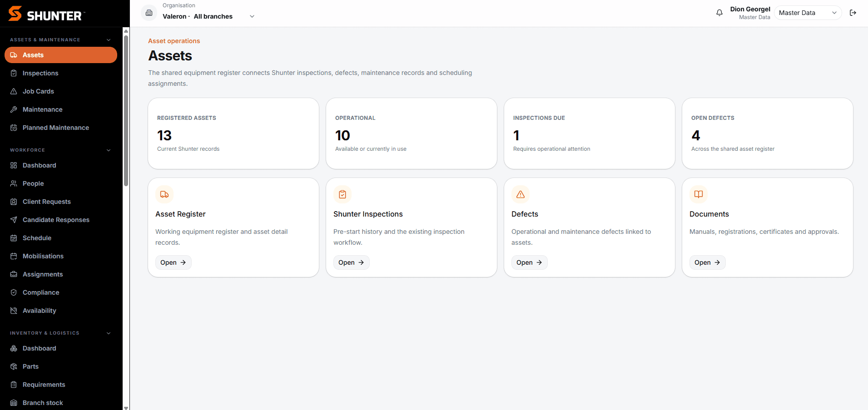Navigate to Client Requests

(x=61, y=202)
